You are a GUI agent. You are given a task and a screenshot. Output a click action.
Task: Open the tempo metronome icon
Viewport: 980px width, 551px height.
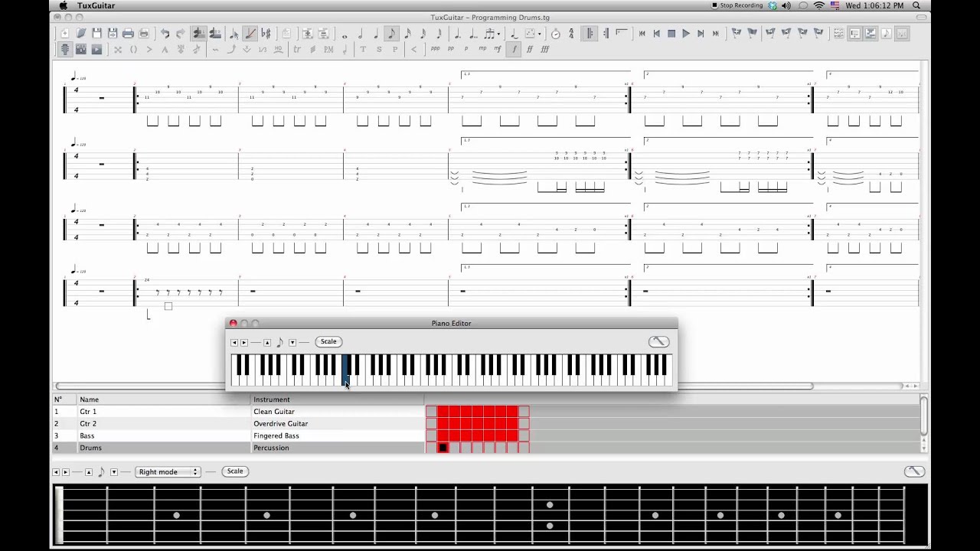555,34
